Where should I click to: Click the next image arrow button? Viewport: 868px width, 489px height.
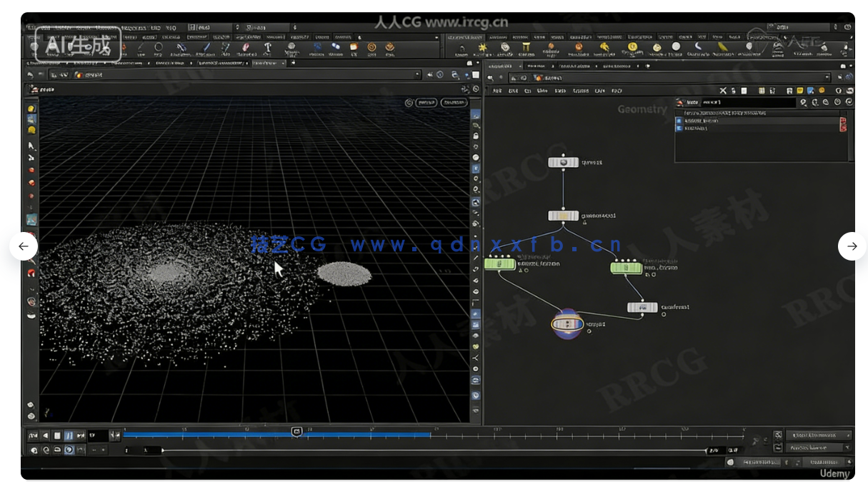pyautogui.click(x=852, y=246)
